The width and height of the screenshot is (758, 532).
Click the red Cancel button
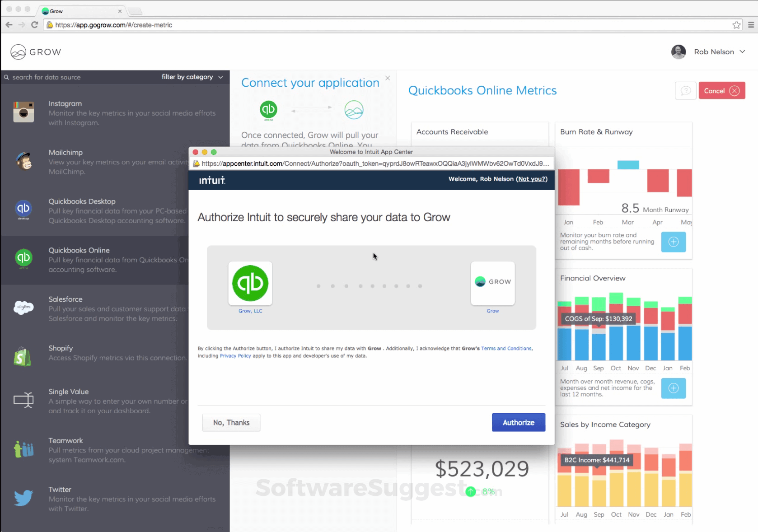(x=722, y=91)
